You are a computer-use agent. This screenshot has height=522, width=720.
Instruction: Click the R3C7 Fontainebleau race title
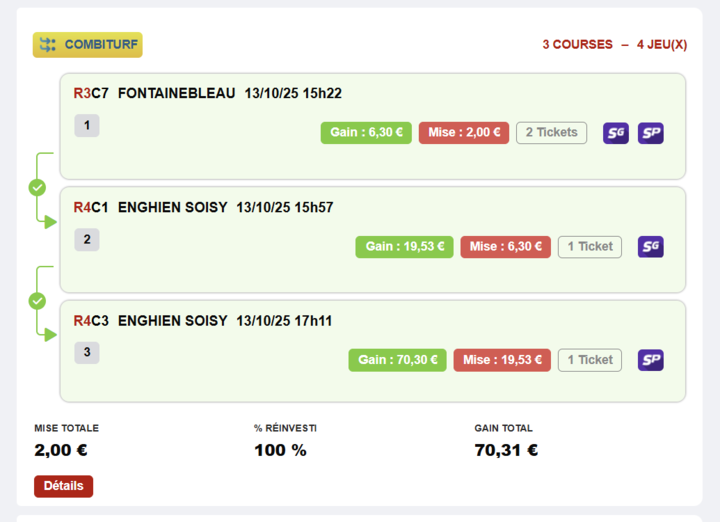coord(207,93)
